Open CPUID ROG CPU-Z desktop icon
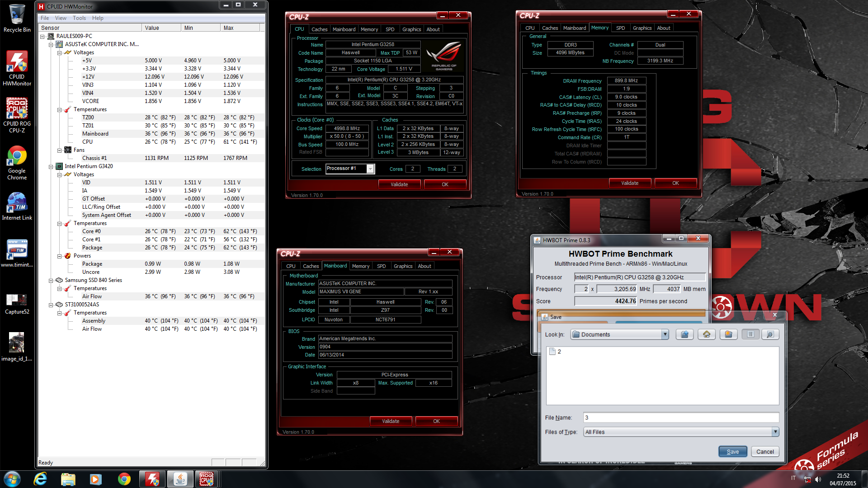The image size is (868, 488). 17,115
